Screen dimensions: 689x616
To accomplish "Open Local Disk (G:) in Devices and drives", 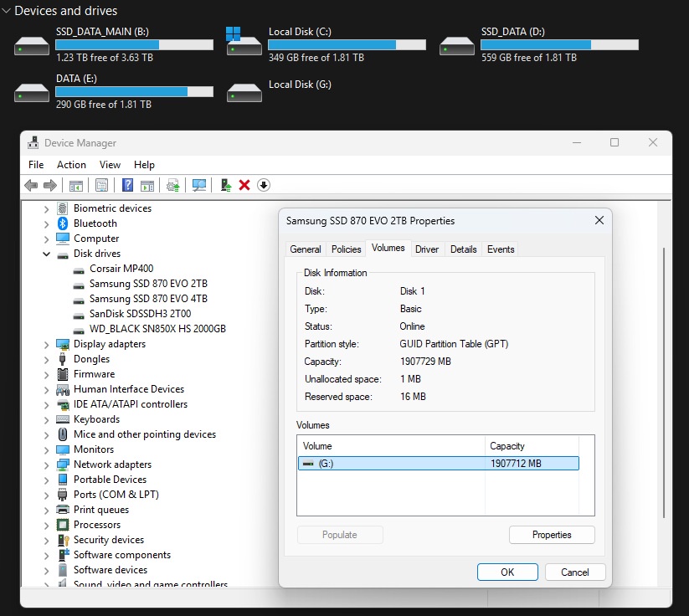I will pos(280,91).
